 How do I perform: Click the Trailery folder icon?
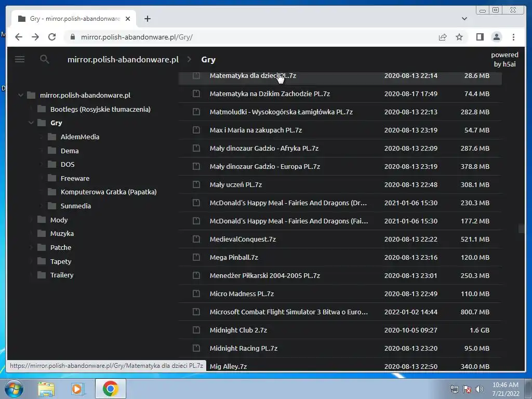pos(42,275)
